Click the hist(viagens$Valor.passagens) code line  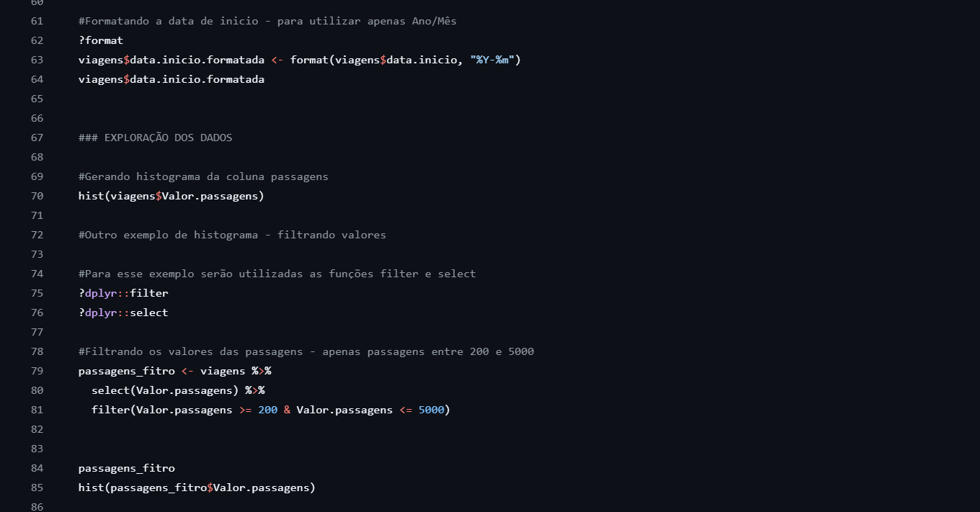(x=171, y=196)
